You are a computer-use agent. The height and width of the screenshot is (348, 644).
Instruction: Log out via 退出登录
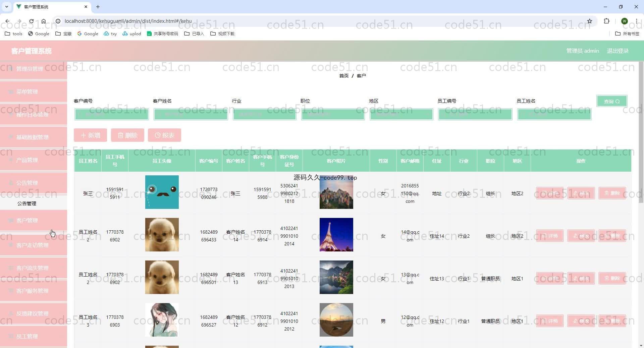pyautogui.click(x=618, y=51)
